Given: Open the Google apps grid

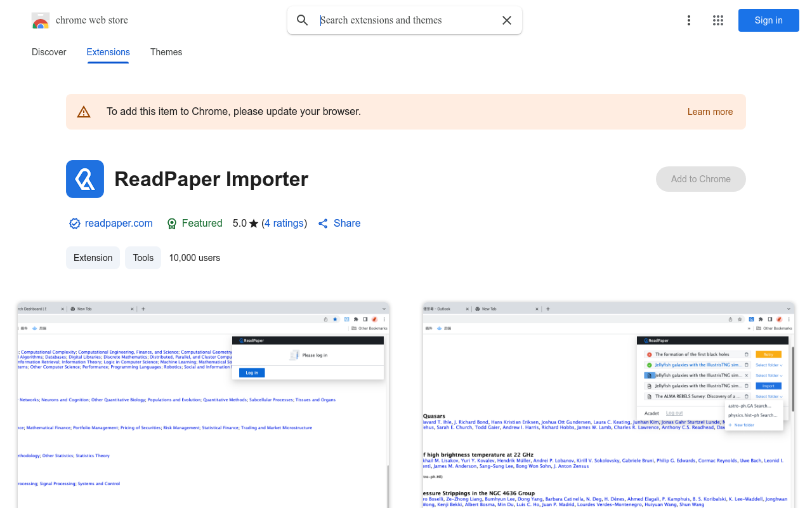Looking at the screenshot, I should coord(718,20).
